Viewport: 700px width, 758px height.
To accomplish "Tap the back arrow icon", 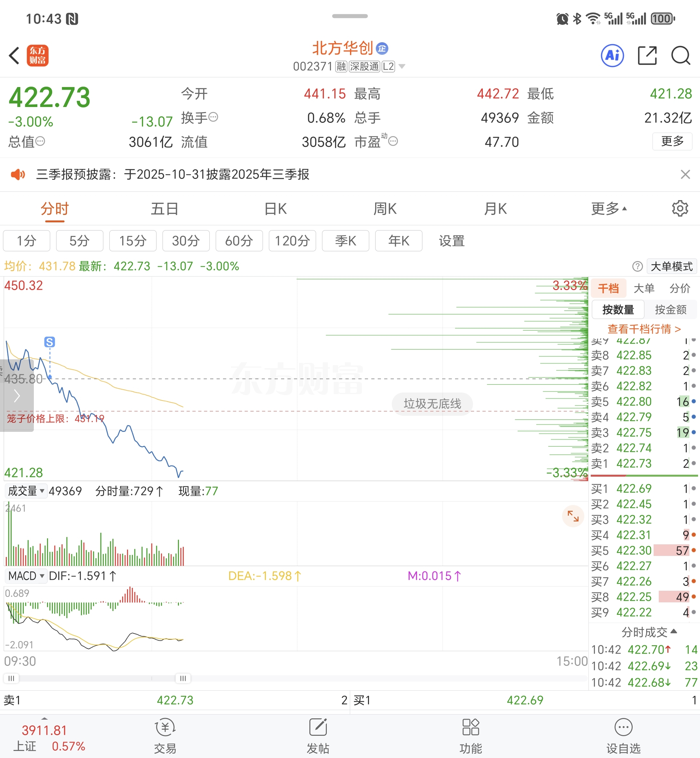I will click(15, 56).
